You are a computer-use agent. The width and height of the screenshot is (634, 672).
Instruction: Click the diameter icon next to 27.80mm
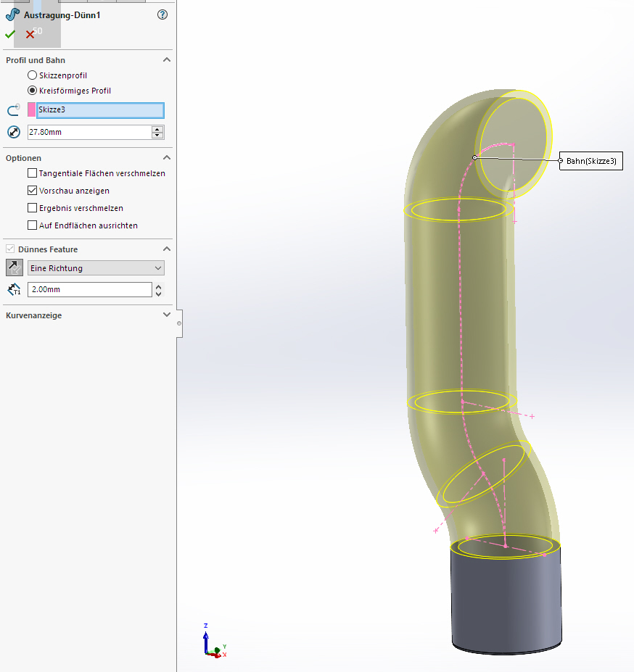coord(13,132)
